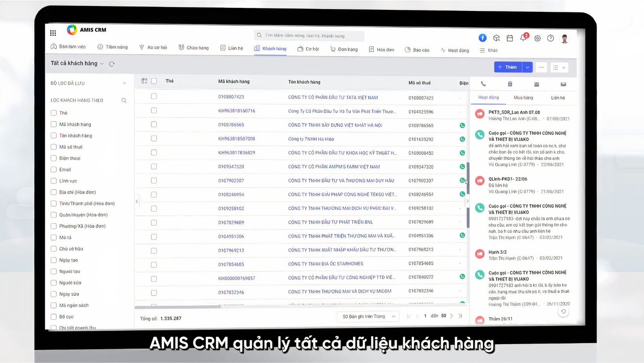The width and height of the screenshot is (644, 363).
Task: Sort by Tên khách hàng column header
Action: pos(304,82)
